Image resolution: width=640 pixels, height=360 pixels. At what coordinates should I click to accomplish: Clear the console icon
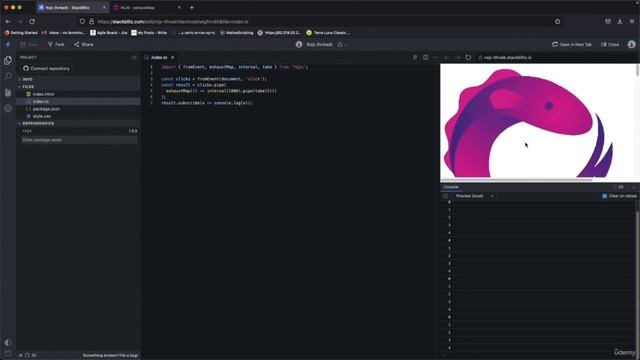point(445,196)
